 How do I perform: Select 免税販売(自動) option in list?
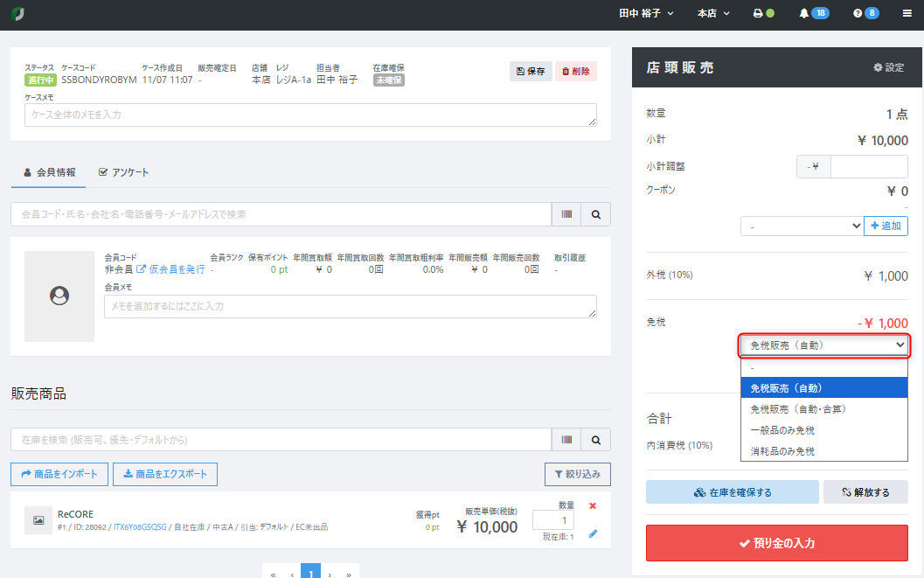click(823, 388)
